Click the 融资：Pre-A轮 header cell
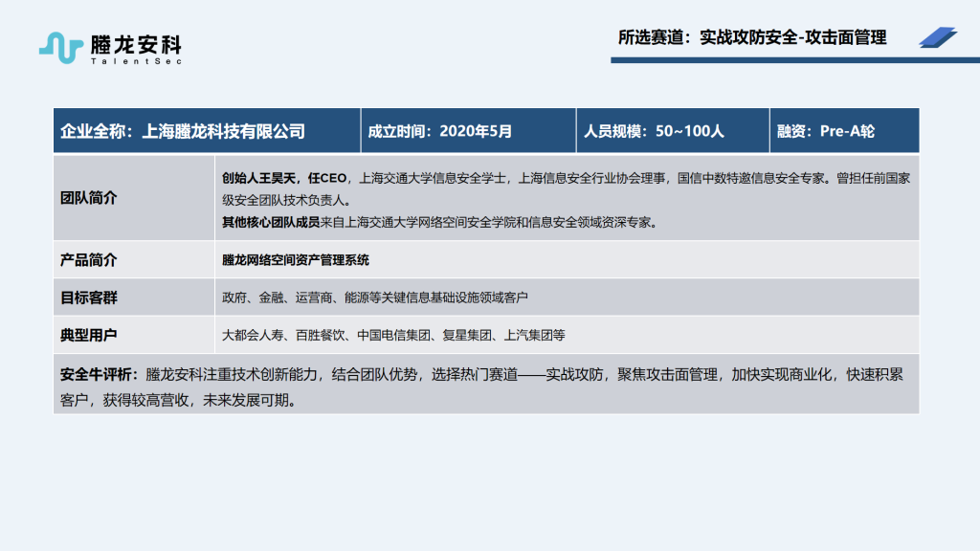Viewport: 980px width, 551px height. point(844,130)
